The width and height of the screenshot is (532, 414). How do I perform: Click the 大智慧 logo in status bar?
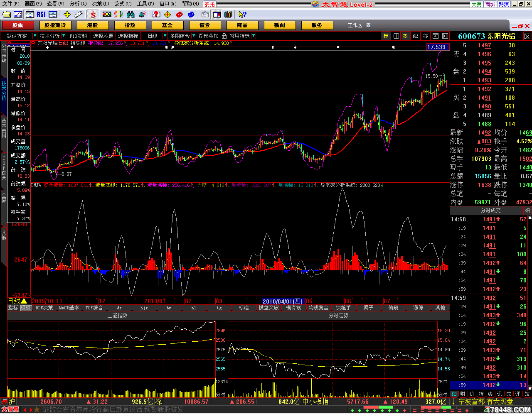pyautogui.click(x=10, y=409)
